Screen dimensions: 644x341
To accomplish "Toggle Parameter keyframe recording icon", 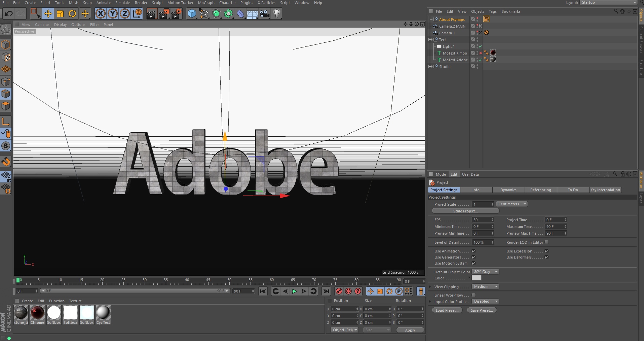I will (399, 292).
